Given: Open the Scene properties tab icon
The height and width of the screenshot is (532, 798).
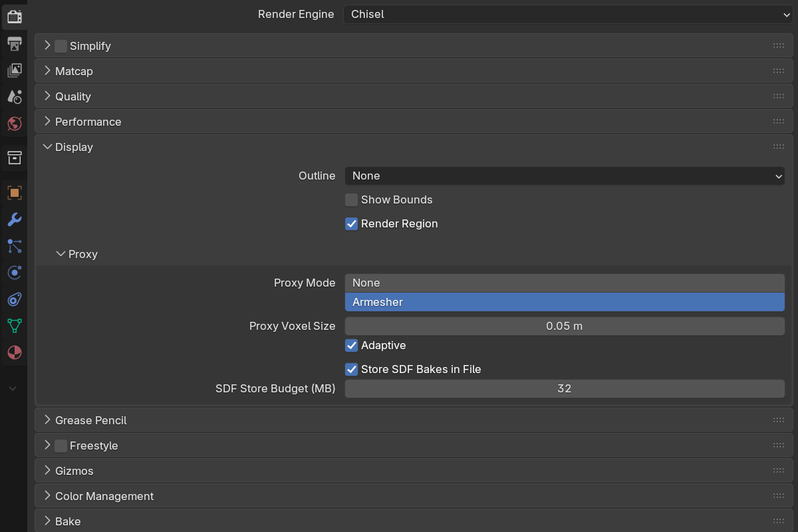Looking at the screenshot, I should (x=14, y=97).
